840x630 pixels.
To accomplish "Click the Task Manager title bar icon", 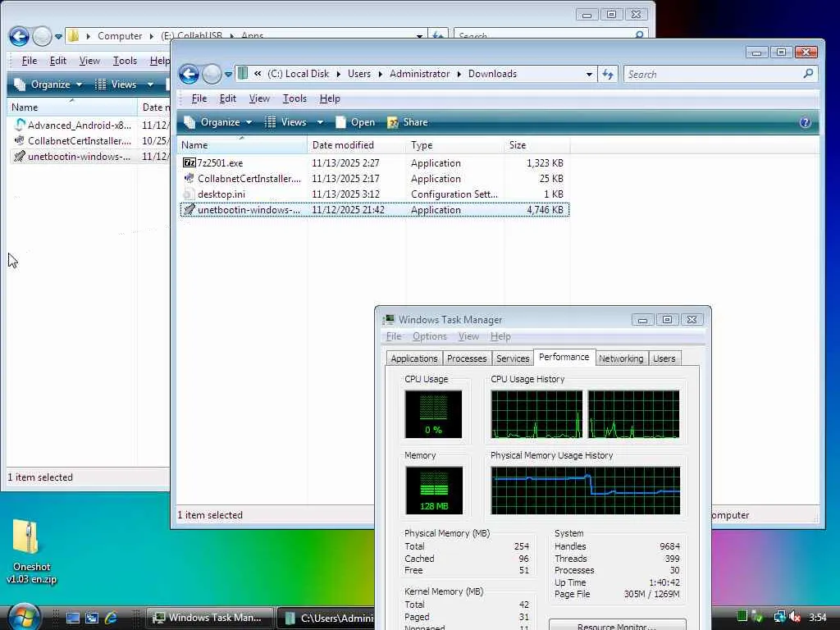I will tap(389, 319).
